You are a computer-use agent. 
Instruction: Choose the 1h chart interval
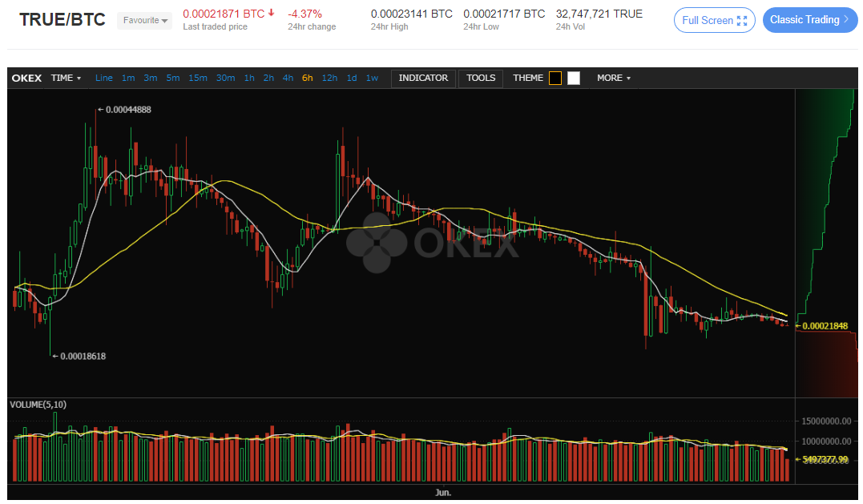click(x=249, y=79)
